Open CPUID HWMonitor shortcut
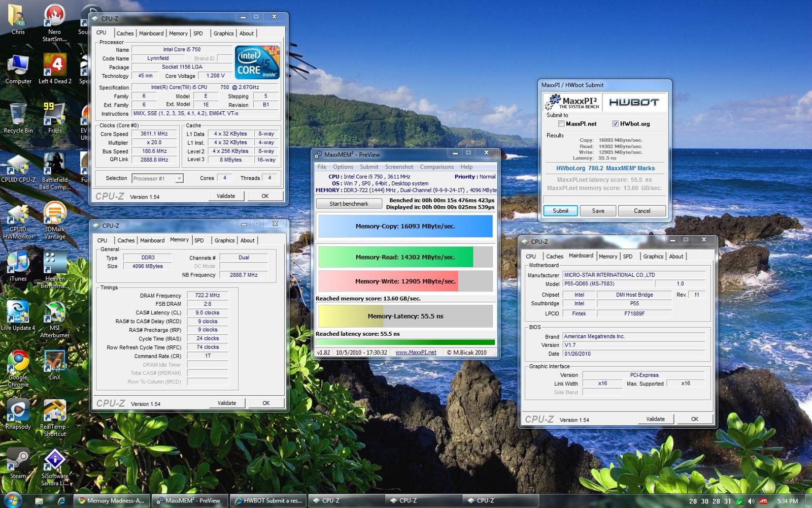The width and height of the screenshot is (812, 508). pos(18,220)
